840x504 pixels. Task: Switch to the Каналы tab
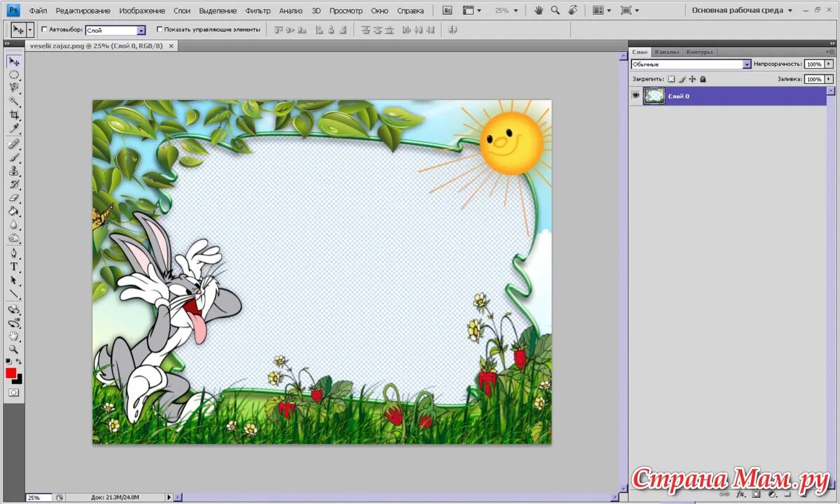point(666,52)
